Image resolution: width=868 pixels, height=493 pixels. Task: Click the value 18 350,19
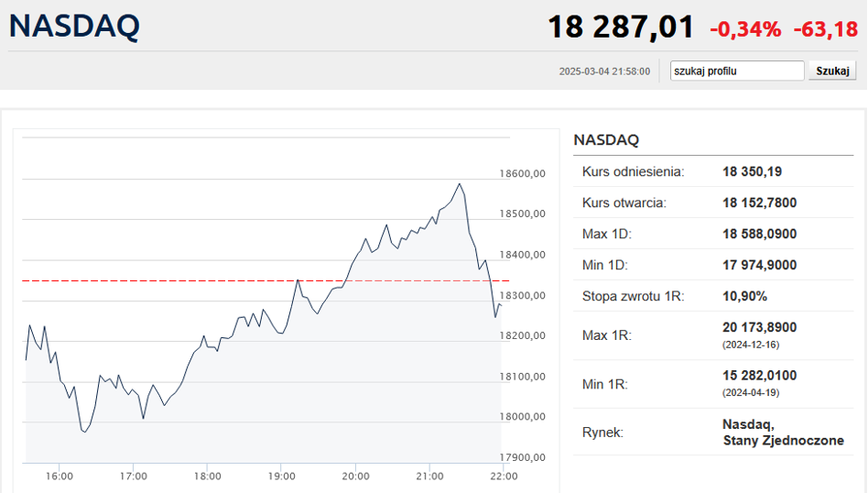click(753, 171)
